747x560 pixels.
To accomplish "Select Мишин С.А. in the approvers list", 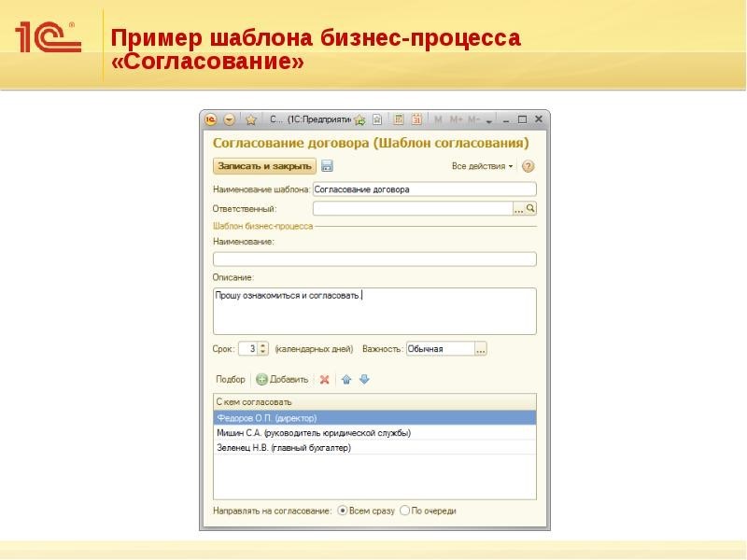I will click(310, 432).
